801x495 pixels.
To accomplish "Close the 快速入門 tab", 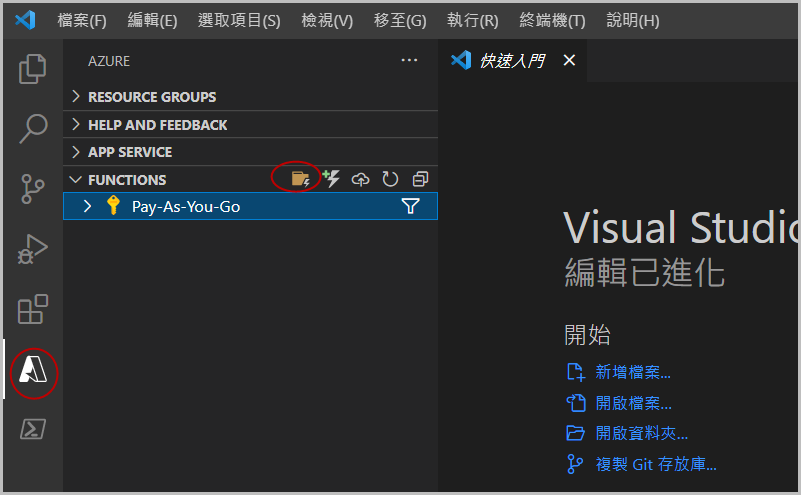I will click(x=569, y=61).
